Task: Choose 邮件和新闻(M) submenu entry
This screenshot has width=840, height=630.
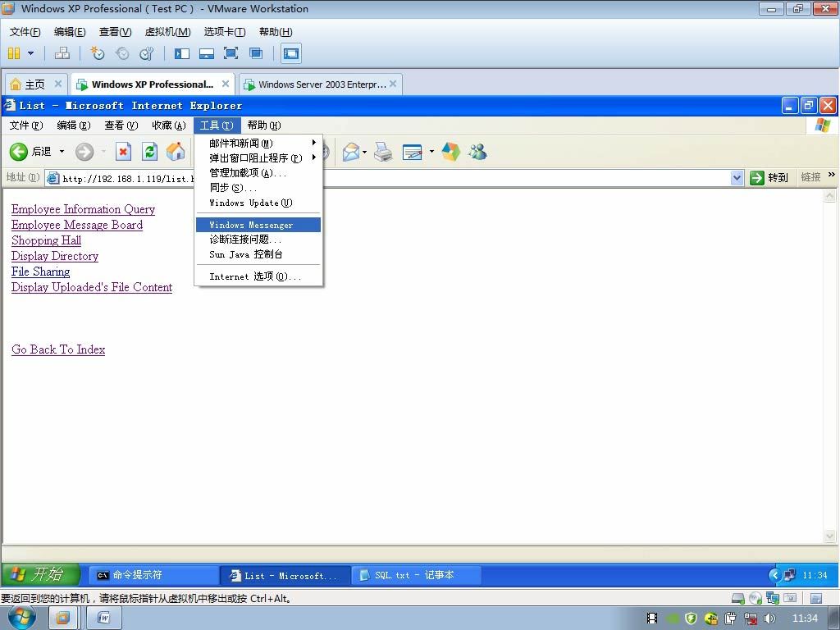Action: 258,143
